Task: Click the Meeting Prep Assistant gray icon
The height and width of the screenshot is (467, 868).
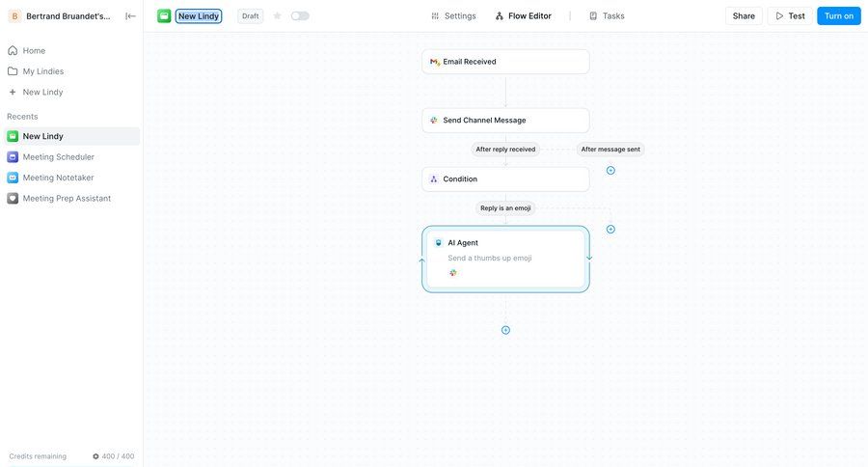Action: [13, 199]
